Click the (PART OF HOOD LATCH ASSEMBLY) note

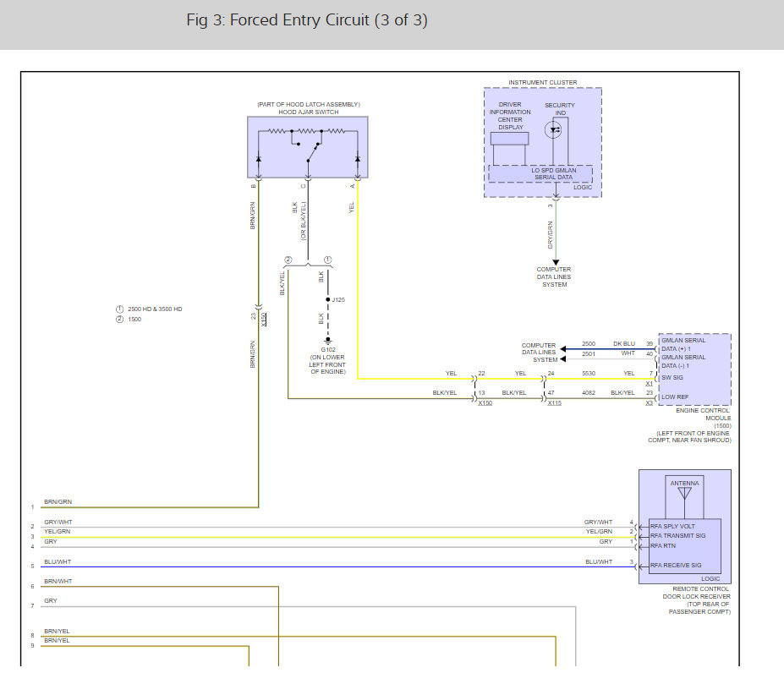coord(309,105)
